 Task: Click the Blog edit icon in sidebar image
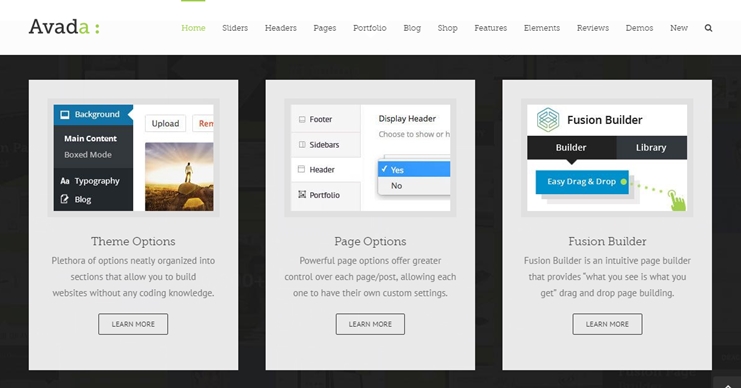[65, 199]
